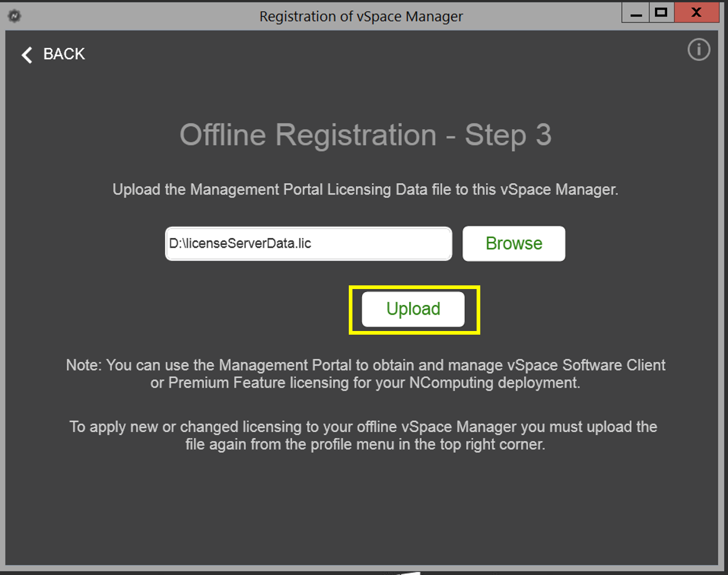Click the note about Management Portal licensing
The width and height of the screenshot is (728, 575).
pyautogui.click(x=365, y=374)
